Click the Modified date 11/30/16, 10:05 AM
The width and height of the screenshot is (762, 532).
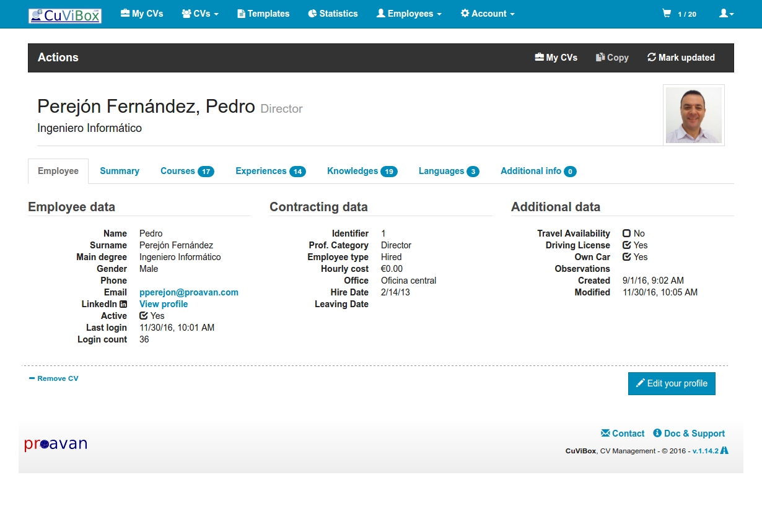660,292
